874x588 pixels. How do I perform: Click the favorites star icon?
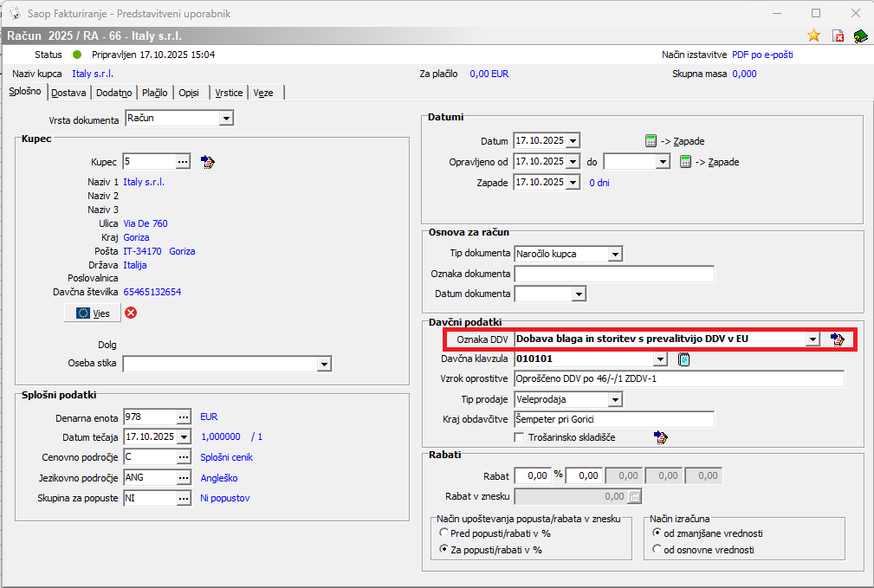point(814,36)
